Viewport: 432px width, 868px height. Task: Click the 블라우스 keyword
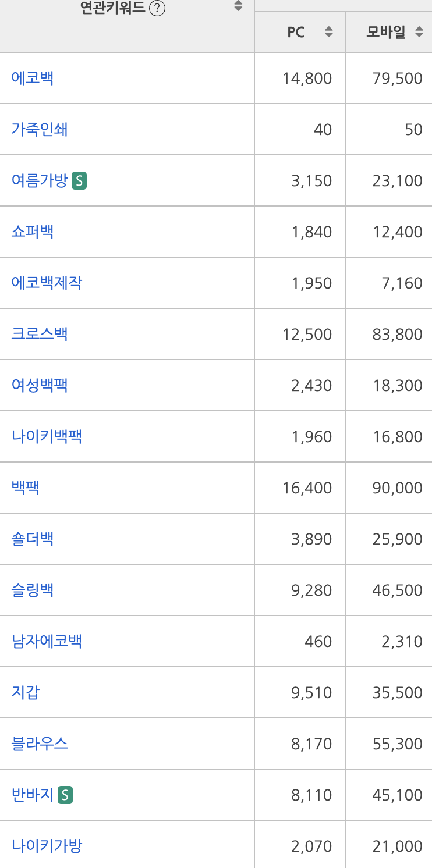(x=40, y=744)
